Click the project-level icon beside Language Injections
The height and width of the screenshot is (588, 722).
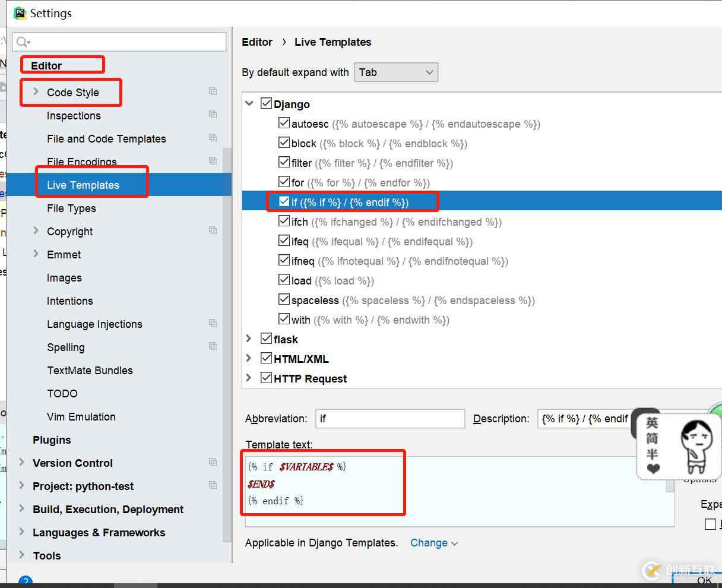[x=213, y=323]
